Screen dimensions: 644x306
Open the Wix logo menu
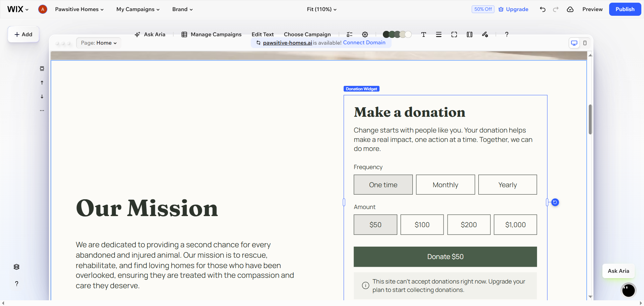point(18,9)
